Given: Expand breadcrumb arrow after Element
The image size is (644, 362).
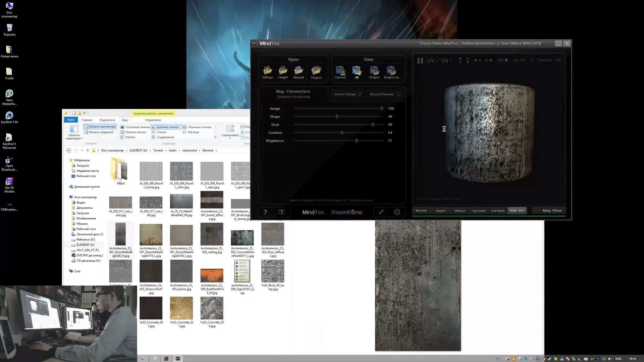Looking at the screenshot, I should coord(216,151).
